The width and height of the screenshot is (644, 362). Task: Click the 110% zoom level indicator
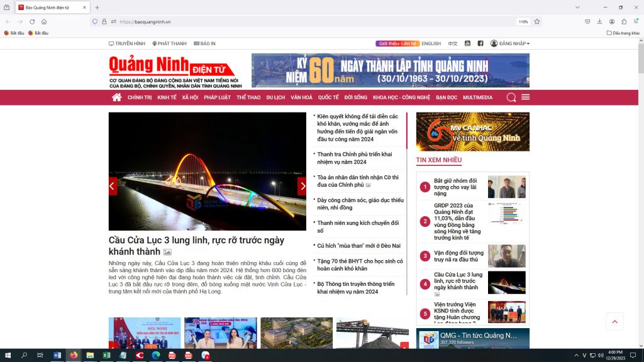tap(523, 22)
